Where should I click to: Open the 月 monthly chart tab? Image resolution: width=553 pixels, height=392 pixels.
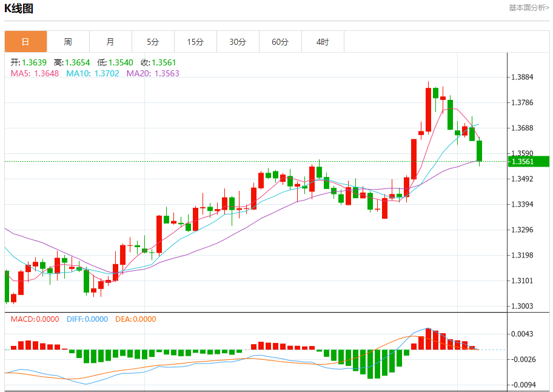[110, 42]
